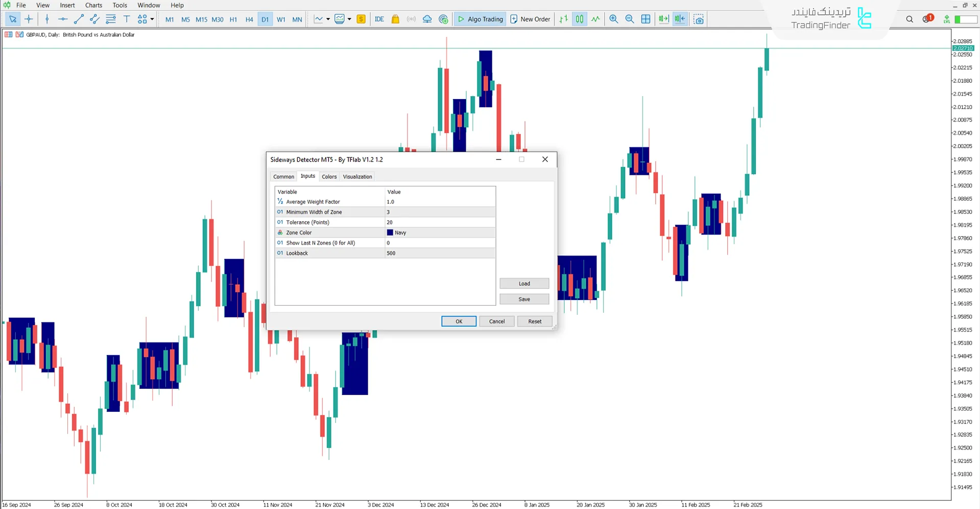Click the Navy zone color swatch
Screen dimensions: 980x509
click(x=390, y=233)
